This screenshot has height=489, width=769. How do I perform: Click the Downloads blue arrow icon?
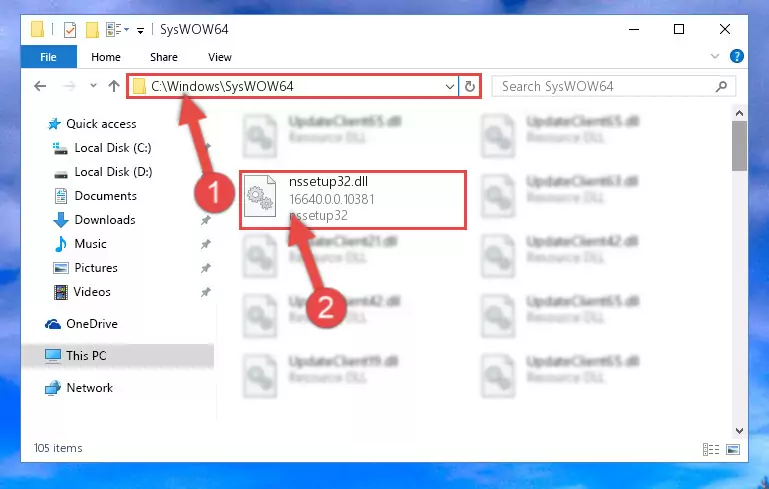point(60,220)
